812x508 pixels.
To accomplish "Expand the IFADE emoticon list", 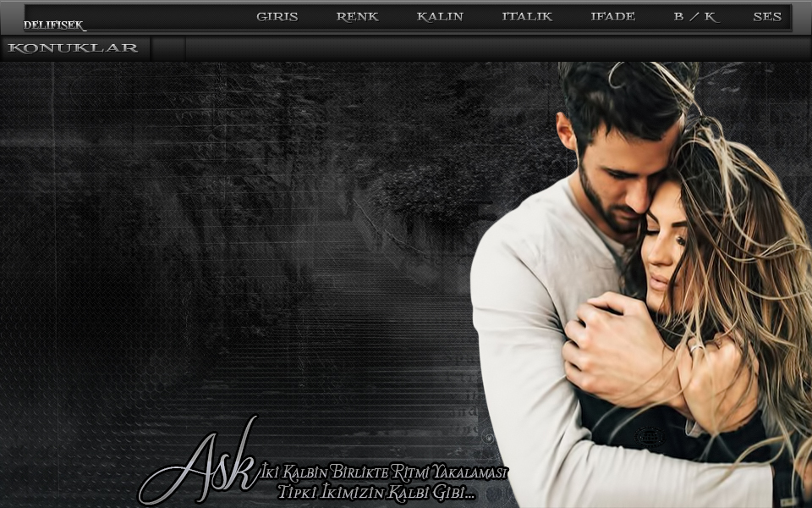I will coord(612,17).
